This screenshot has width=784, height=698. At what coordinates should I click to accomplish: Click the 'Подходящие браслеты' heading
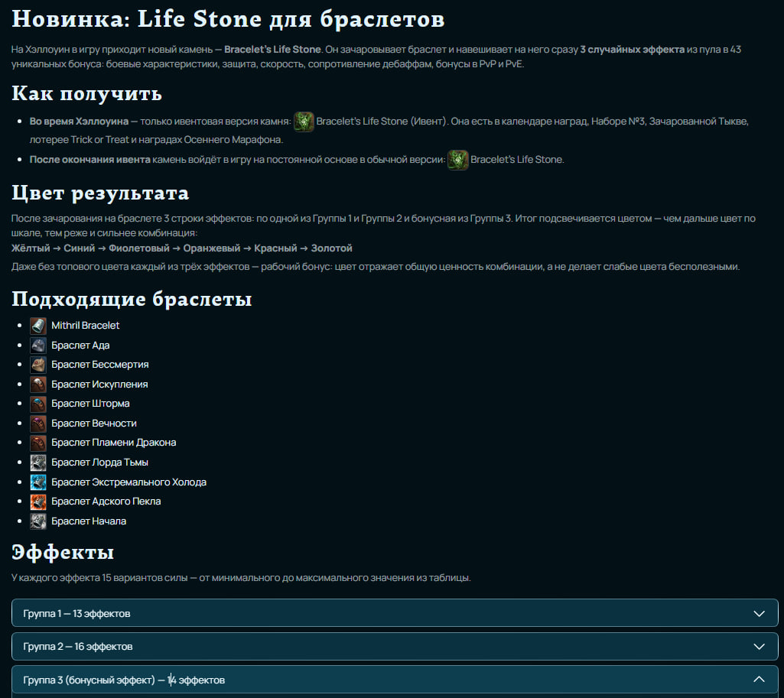point(132,299)
